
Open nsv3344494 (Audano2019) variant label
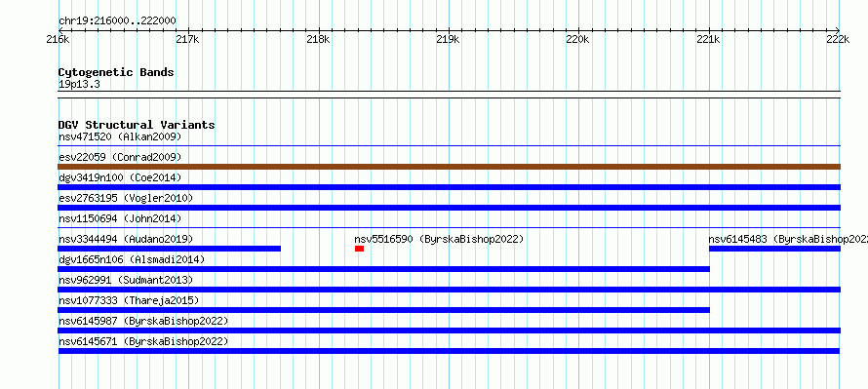point(126,239)
